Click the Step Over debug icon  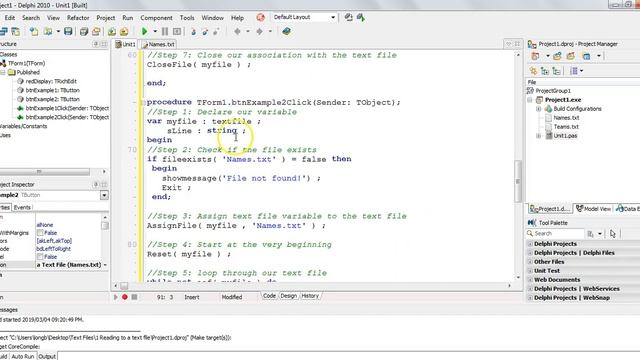point(205,31)
